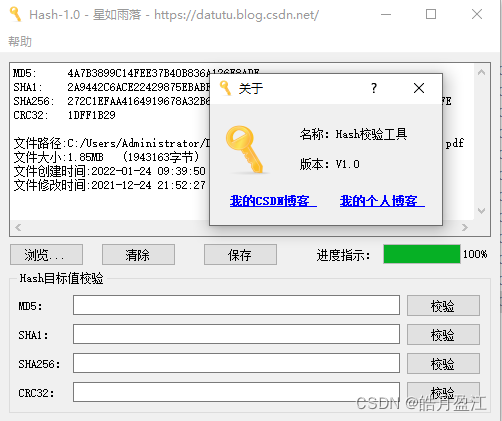Viewport: 502px width, 421px height.
Task: Click the 进度指示: label
Action: coord(343,255)
